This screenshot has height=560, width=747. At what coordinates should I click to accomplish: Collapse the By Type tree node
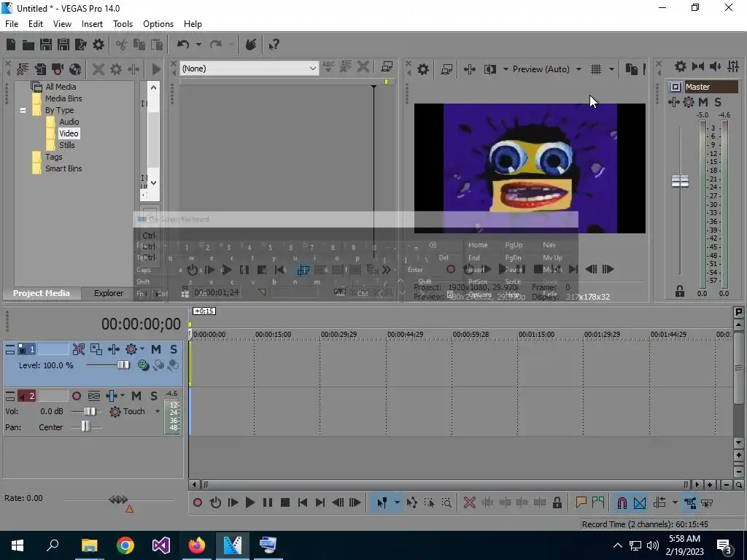23,111
